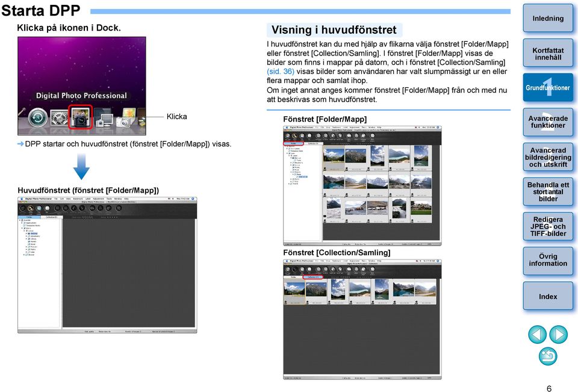Open System Preferences gear icon in Dock

click(59, 118)
